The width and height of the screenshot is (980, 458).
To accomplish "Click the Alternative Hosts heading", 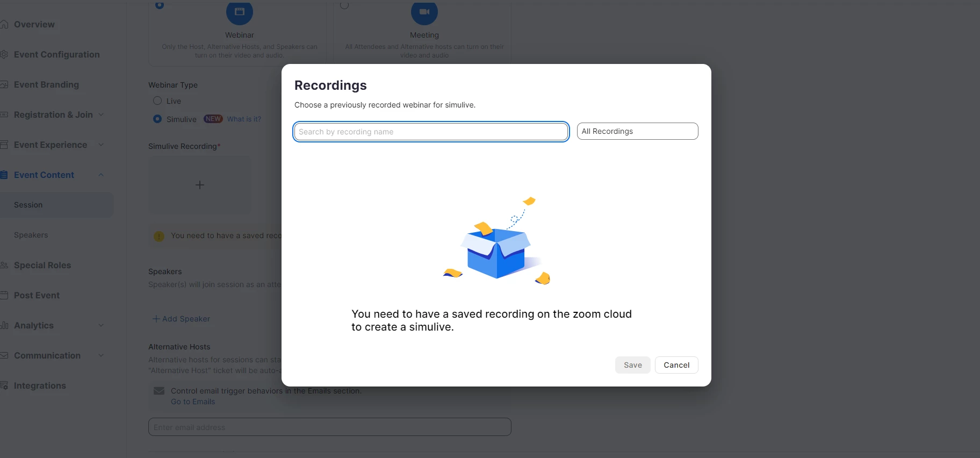I will pos(179,347).
